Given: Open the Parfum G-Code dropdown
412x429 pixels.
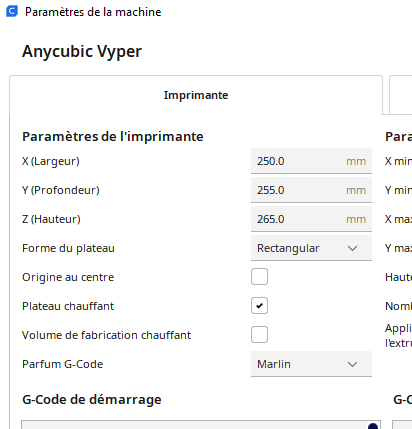Looking at the screenshot, I should [x=311, y=364].
